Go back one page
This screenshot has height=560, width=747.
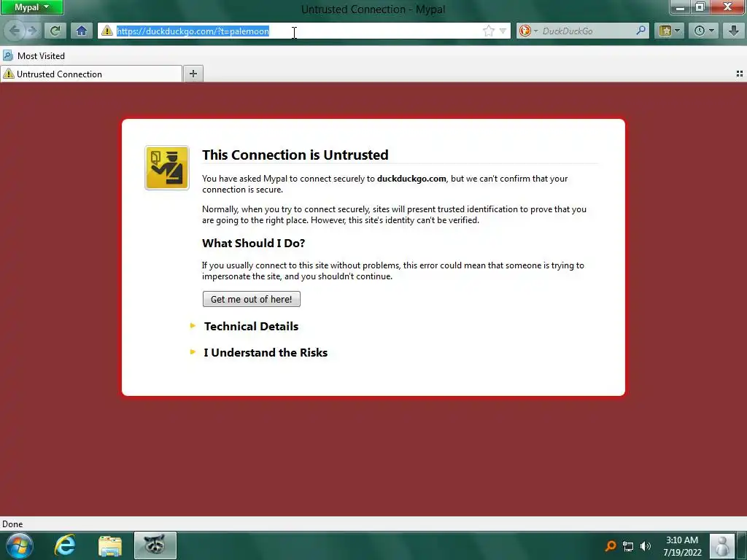[x=15, y=31]
